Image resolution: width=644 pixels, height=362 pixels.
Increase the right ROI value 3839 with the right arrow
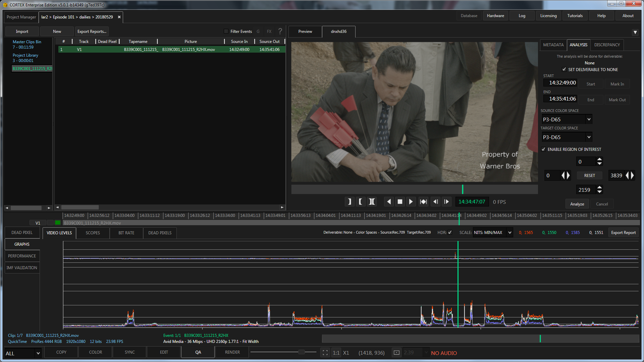(x=632, y=175)
